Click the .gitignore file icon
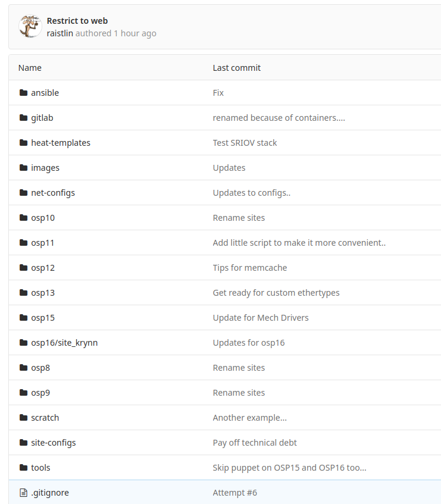The image size is (441, 504). click(x=24, y=493)
